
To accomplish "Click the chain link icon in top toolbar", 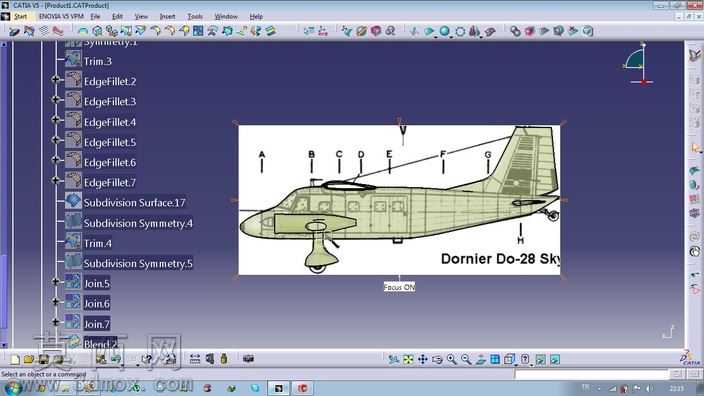I will point(515,31).
